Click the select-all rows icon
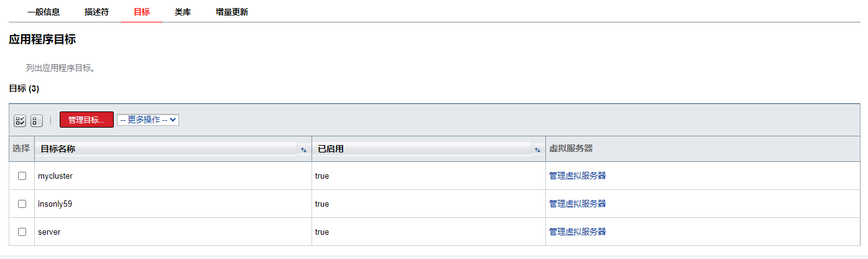Image resolution: width=868 pixels, height=259 pixels. pyautogui.click(x=20, y=120)
